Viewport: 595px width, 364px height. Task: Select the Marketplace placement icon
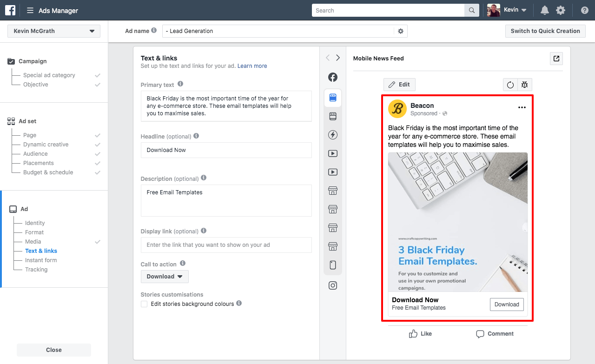click(x=333, y=190)
